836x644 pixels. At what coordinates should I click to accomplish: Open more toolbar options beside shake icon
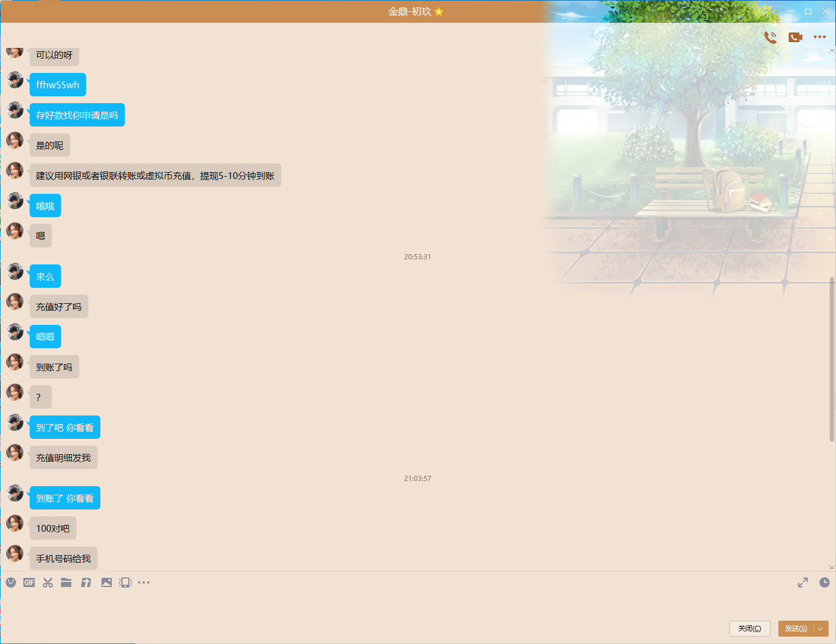click(144, 582)
